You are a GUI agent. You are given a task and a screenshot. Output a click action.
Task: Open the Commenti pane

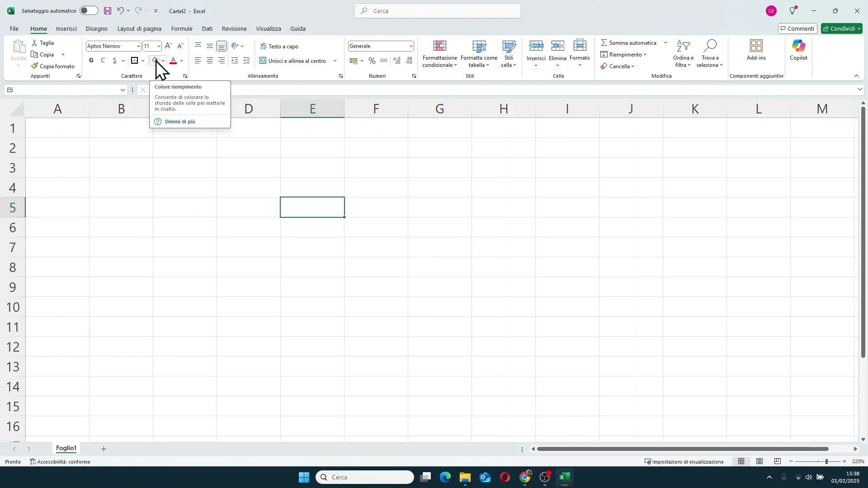(x=798, y=28)
